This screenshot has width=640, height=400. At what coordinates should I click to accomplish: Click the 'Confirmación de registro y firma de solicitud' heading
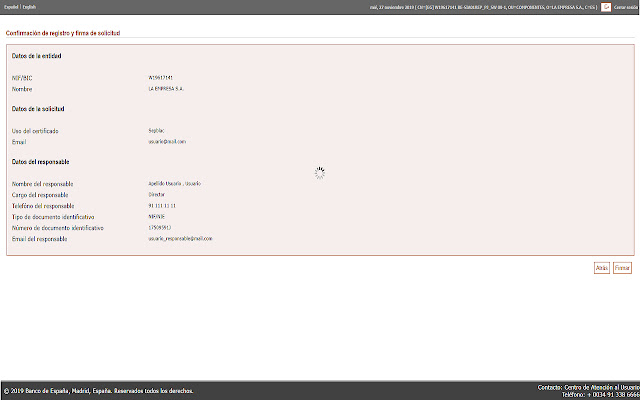(63, 33)
